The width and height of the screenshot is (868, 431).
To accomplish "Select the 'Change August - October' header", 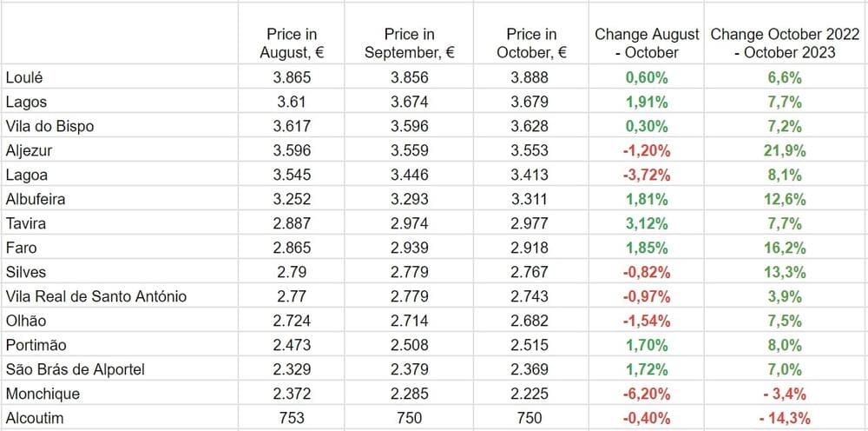I will 647,43.
